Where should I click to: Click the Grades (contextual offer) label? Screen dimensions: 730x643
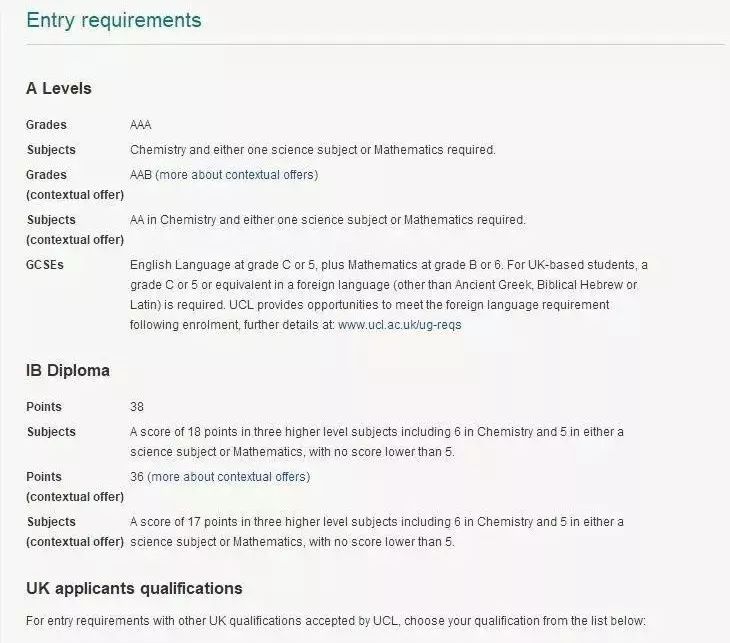pyautogui.click(x=75, y=185)
